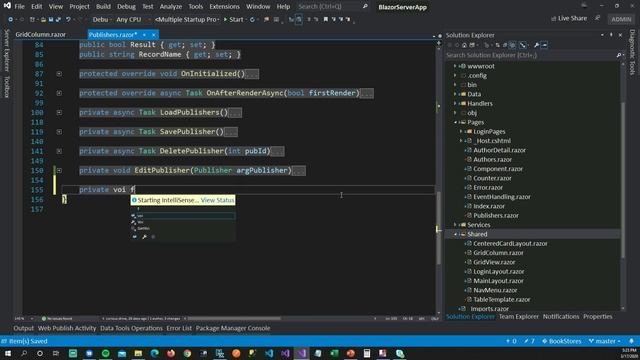
Task: Open the Error List panel tab
Action: (179, 328)
